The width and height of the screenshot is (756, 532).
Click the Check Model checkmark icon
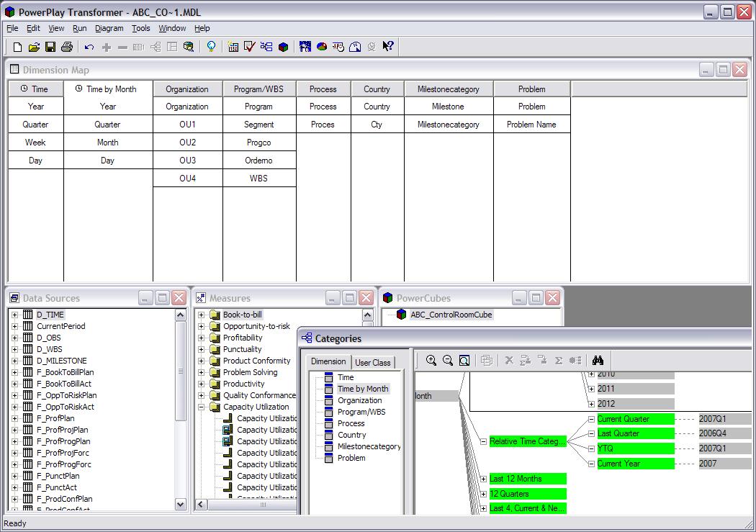click(250, 47)
